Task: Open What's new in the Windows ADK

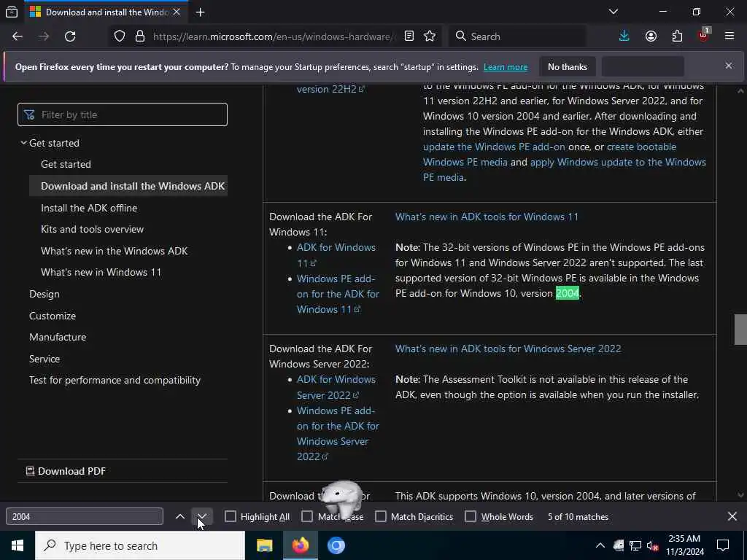Action: tap(115, 251)
